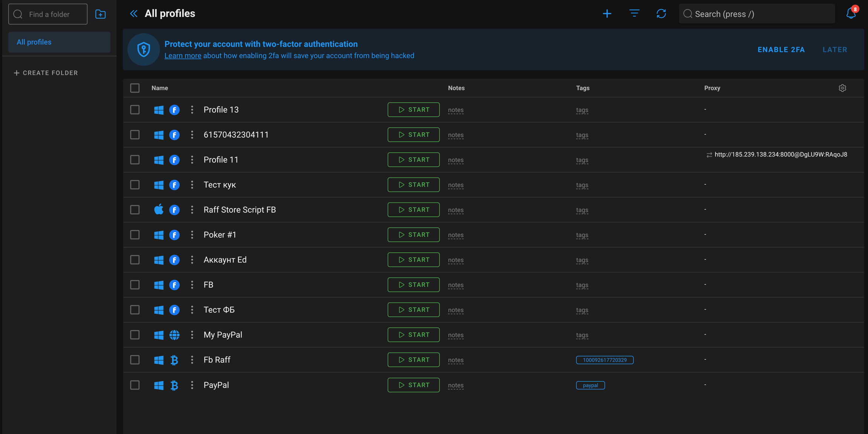Click the new folder icon beside folder search
Image resolution: width=868 pixels, height=434 pixels.
click(100, 14)
